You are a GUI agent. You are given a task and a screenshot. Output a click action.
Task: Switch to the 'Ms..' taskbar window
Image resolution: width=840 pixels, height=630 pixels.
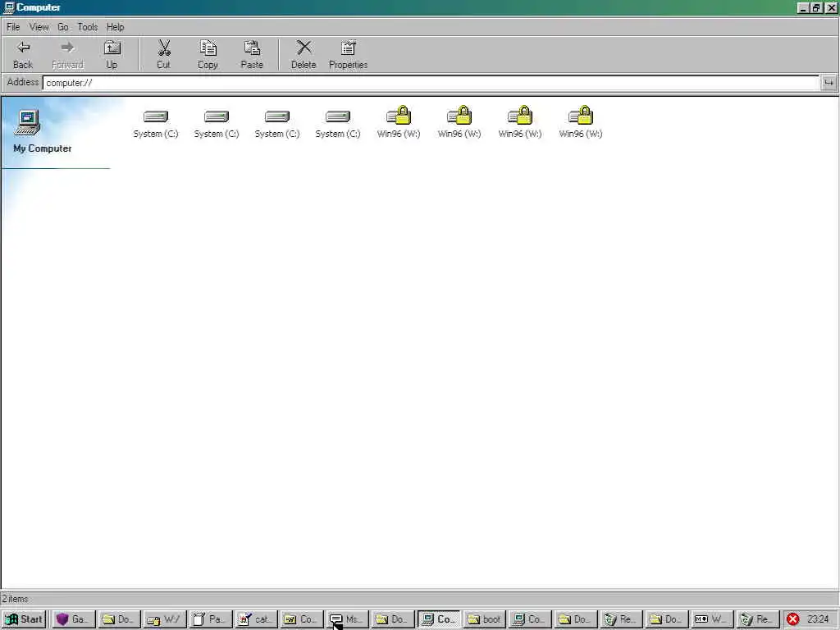(347, 619)
